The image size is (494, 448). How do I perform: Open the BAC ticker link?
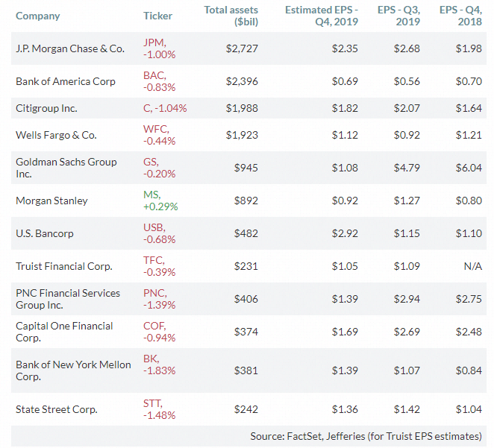tap(154, 75)
